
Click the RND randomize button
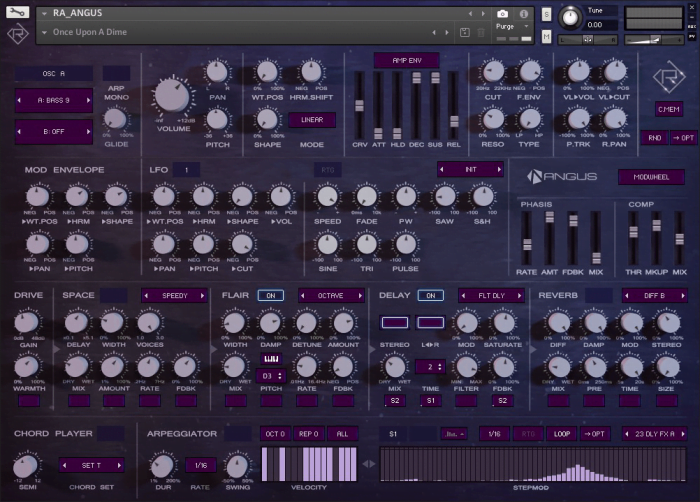[x=654, y=138]
